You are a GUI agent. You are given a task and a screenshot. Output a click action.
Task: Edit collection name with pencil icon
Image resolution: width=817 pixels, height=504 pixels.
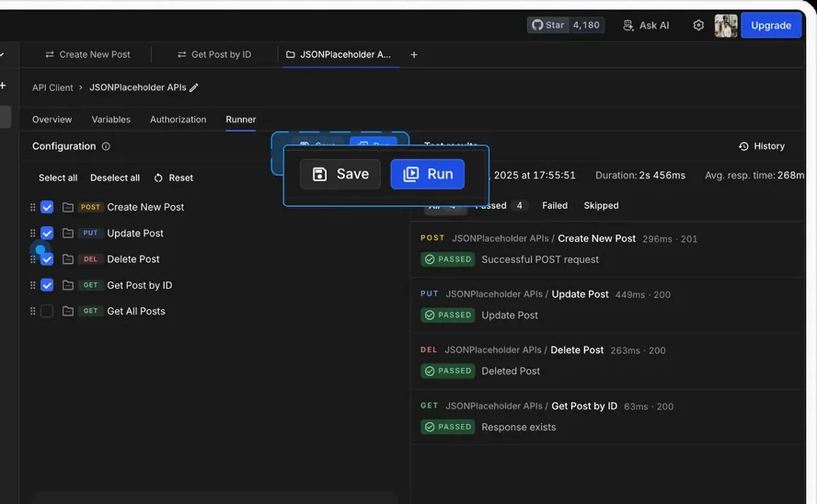[x=194, y=87]
